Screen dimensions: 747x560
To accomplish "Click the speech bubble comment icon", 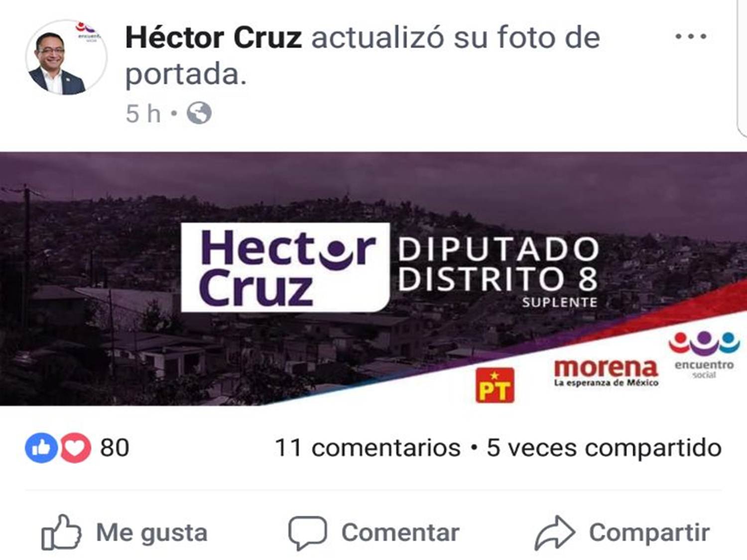I will pos(307,533).
